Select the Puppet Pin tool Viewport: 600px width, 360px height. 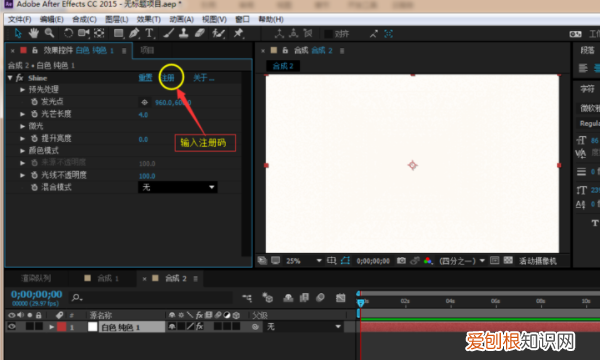coord(238,33)
